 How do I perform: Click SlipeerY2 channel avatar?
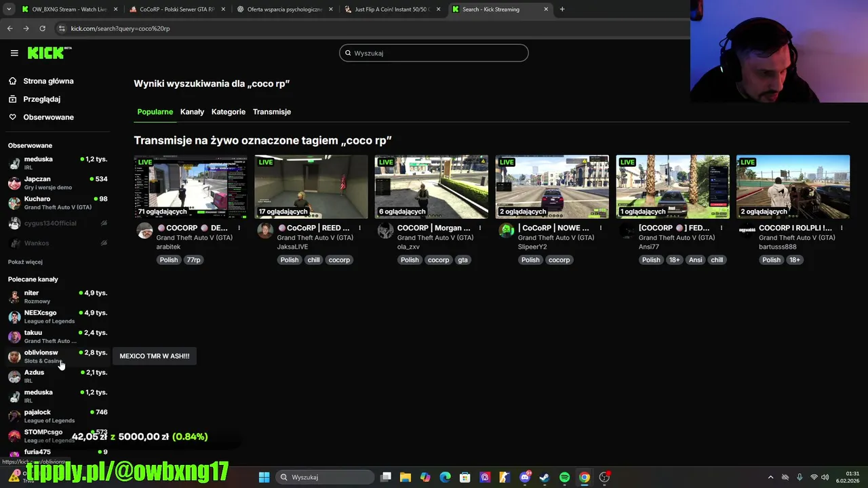[x=506, y=231]
